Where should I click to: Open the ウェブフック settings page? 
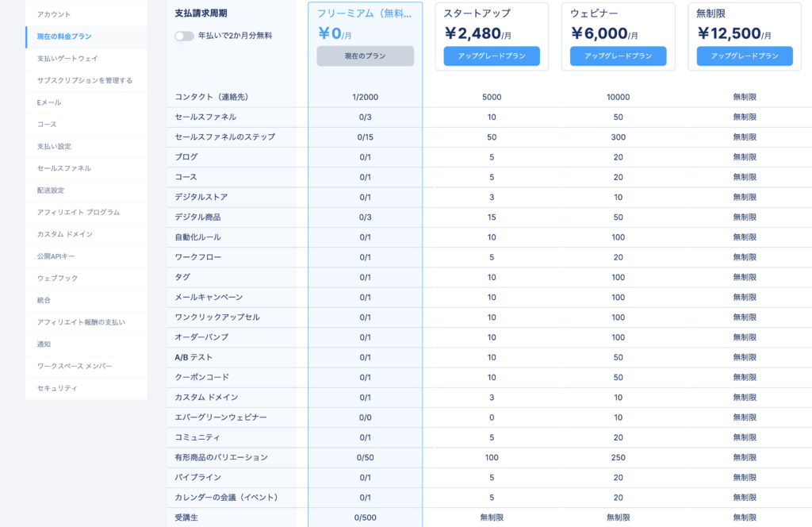tap(57, 278)
